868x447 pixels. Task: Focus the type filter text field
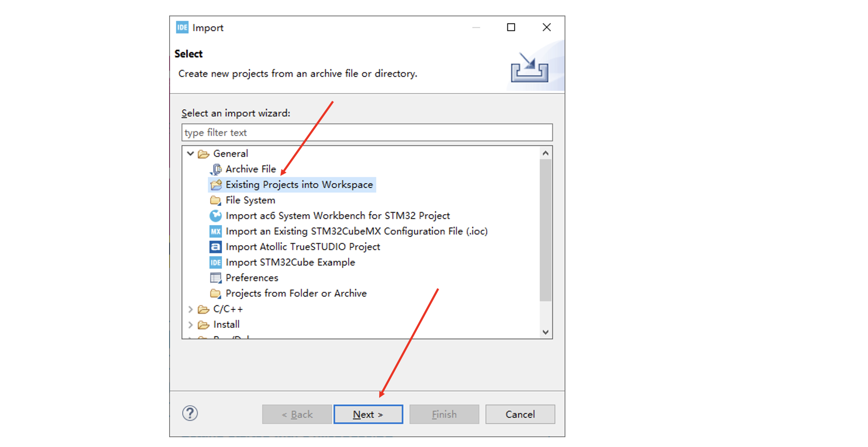(367, 132)
